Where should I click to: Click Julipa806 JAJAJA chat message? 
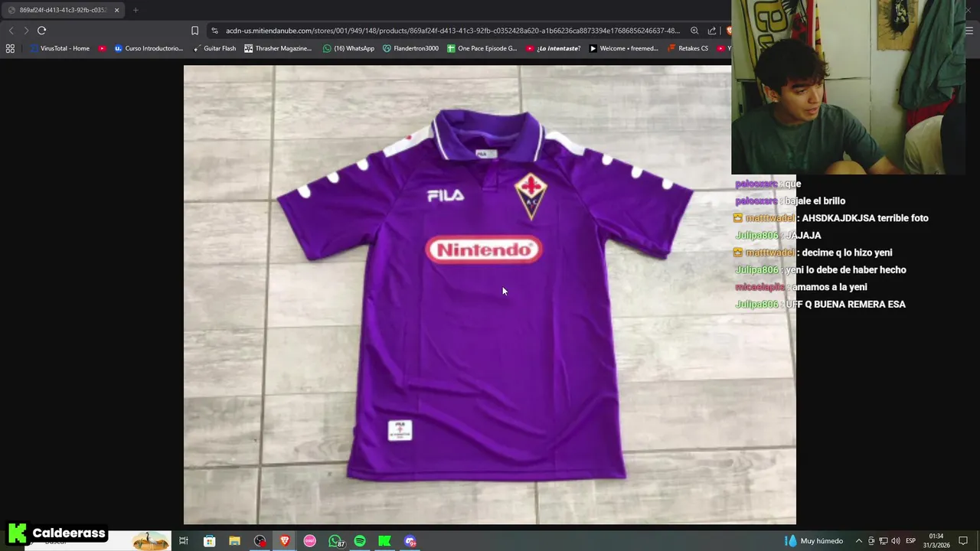[x=778, y=235]
